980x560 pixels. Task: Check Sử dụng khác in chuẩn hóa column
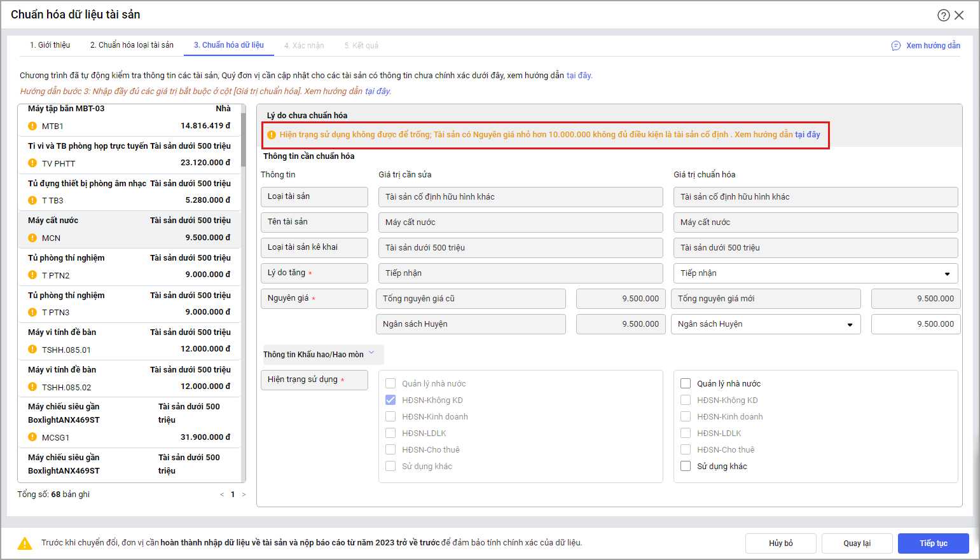tap(686, 466)
